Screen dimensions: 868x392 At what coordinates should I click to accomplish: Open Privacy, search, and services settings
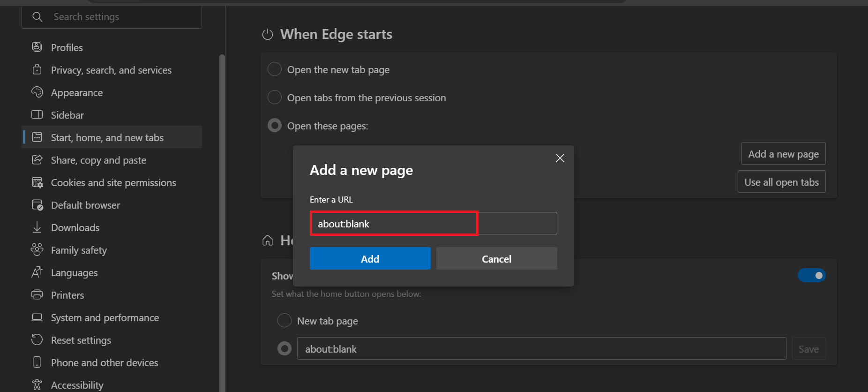click(112, 70)
